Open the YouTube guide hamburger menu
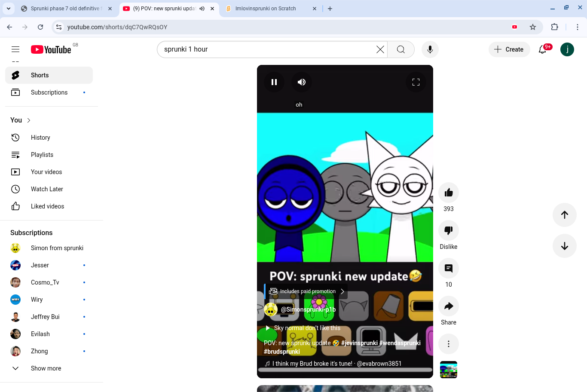This screenshot has height=392, width=587. [x=15, y=49]
